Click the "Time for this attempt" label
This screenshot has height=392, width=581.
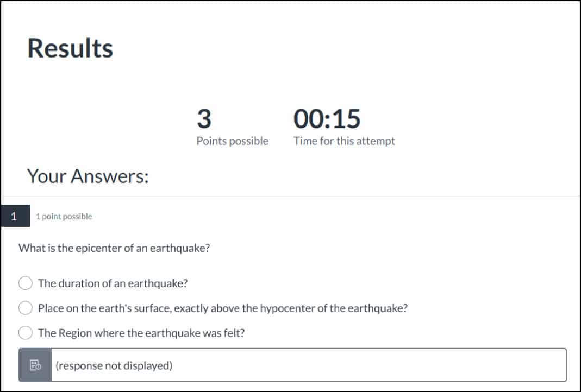[x=344, y=141]
